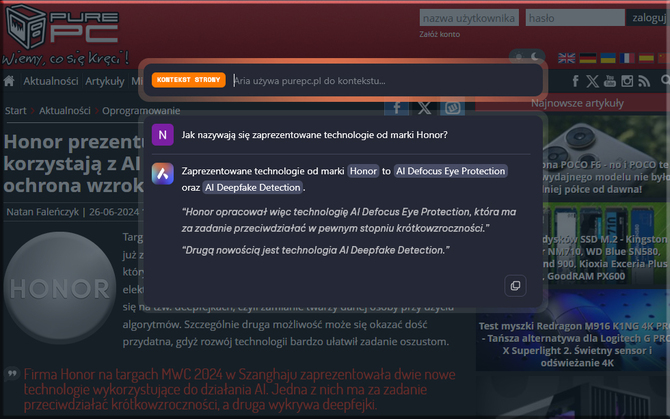Toggle the dark/light mode switch
This screenshot has height=419, width=670.
[527, 56]
